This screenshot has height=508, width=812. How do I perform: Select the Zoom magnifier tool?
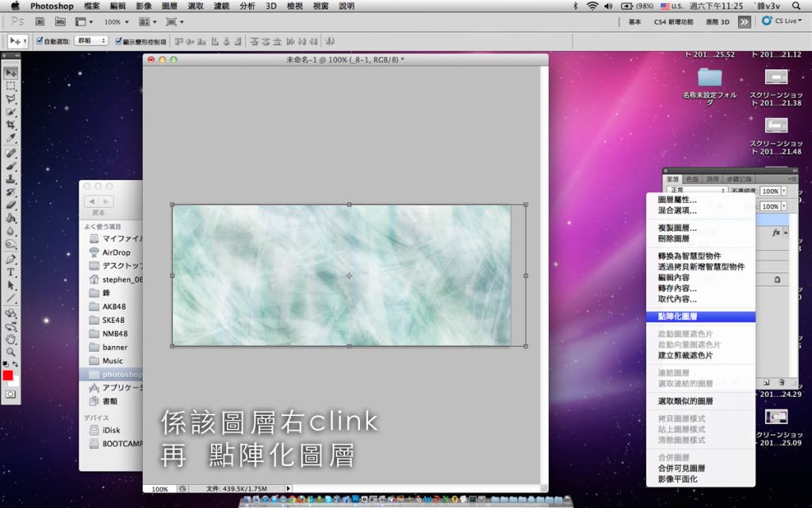tap(11, 351)
